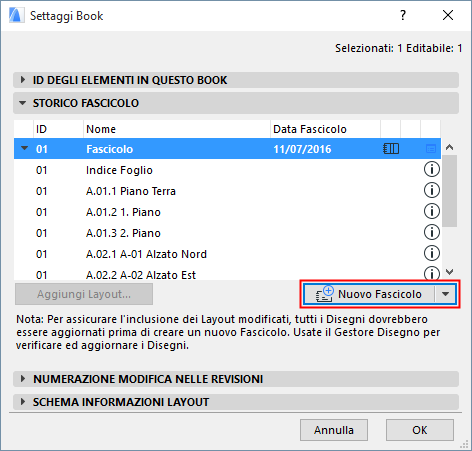This screenshot has height=451, width=472.
Task: Click the book icon in Fascicolo row
Action: tap(391, 149)
